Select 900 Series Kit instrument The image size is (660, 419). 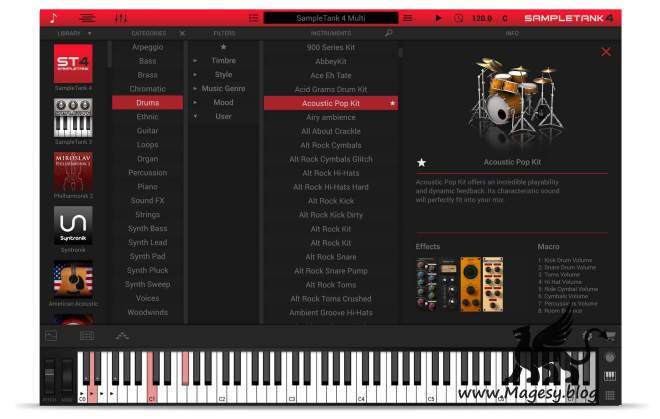click(331, 48)
